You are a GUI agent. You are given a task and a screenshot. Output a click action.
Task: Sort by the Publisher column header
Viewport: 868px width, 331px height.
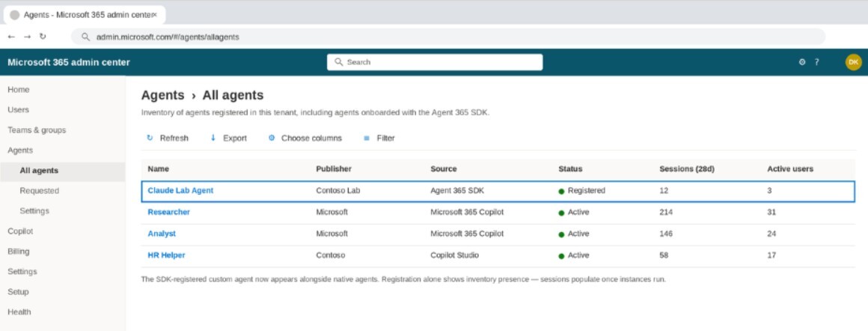(x=334, y=168)
